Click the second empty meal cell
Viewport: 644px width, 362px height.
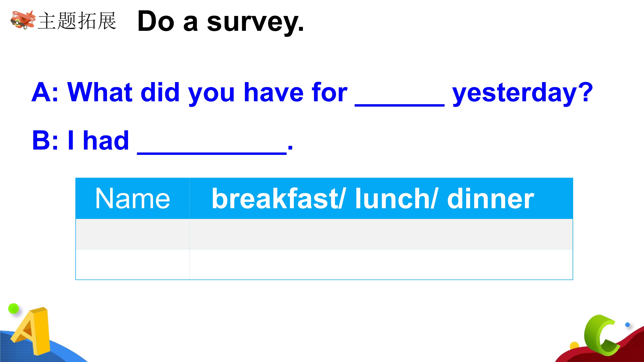(x=381, y=264)
